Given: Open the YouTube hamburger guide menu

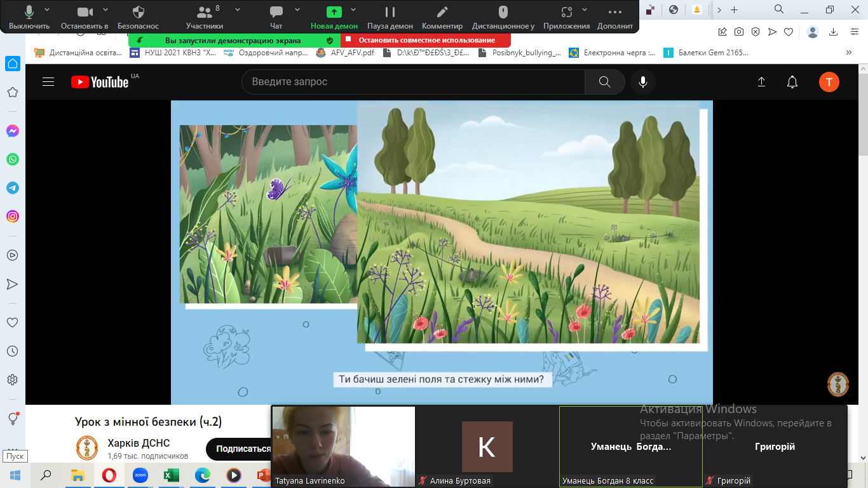Looking at the screenshot, I should click(x=48, y=82).
